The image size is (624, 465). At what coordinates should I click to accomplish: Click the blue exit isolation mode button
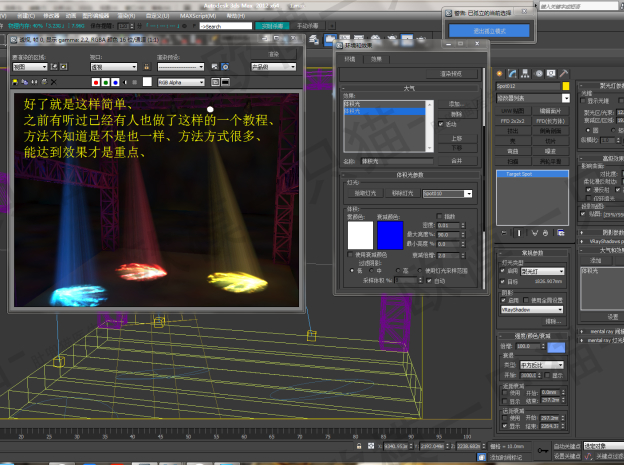click(489, 31)
